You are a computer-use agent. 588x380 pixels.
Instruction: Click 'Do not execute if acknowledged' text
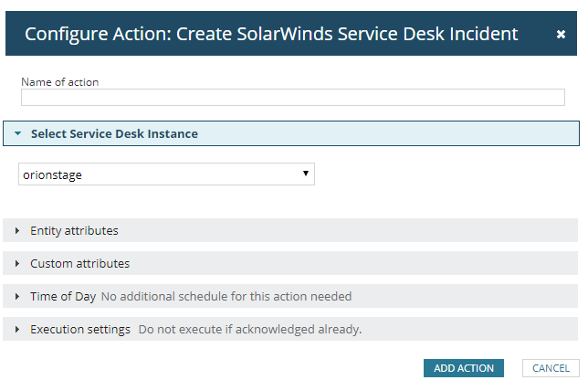click(x=249, y=329)
